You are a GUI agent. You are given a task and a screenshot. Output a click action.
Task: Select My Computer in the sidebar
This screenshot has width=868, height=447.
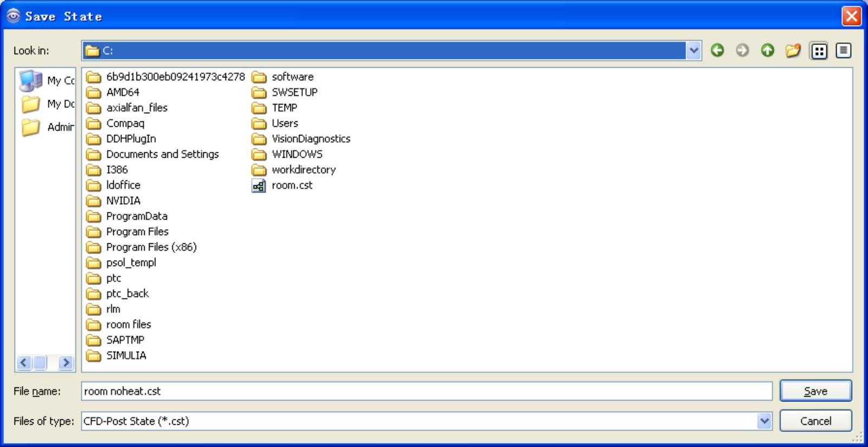(47, 81)
